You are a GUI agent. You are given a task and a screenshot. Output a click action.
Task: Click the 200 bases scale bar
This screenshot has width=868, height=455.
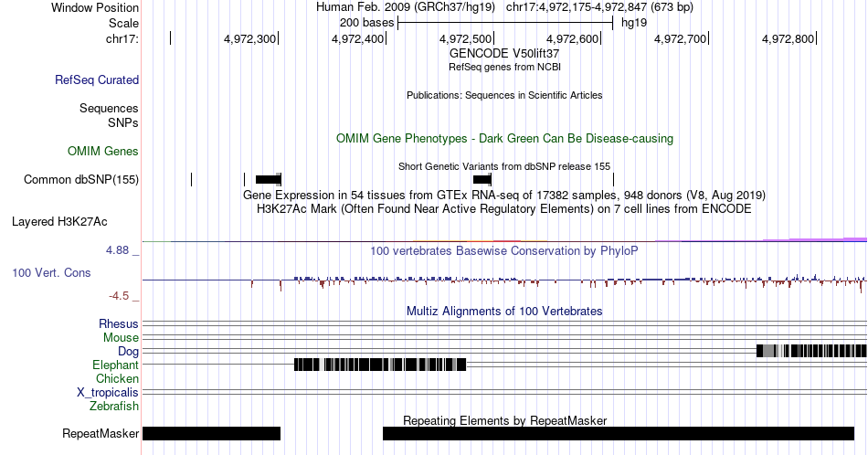505,23
